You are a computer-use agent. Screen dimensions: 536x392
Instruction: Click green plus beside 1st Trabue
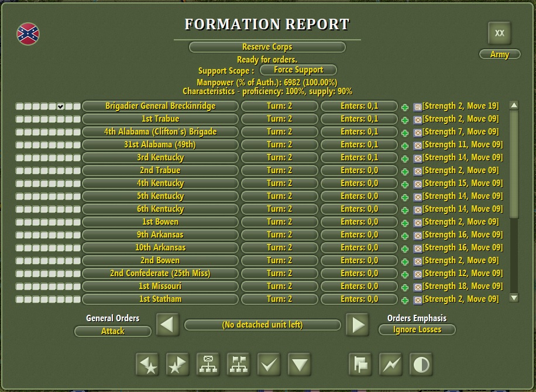405,121
